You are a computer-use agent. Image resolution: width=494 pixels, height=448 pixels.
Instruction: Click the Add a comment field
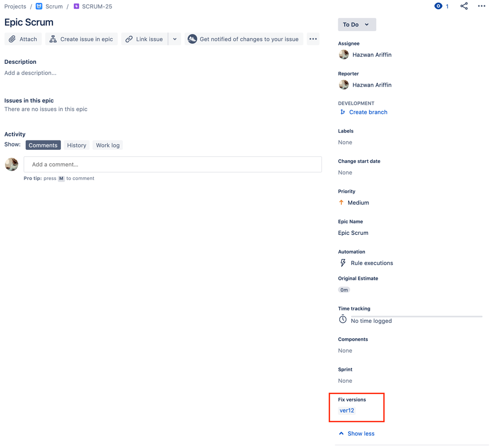pos(173,164)
